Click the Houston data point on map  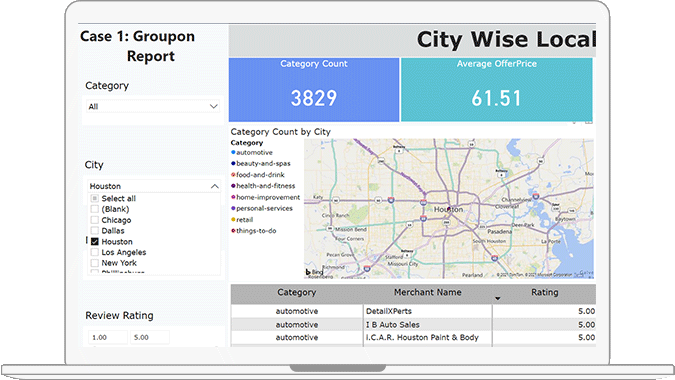coord(449,208)
